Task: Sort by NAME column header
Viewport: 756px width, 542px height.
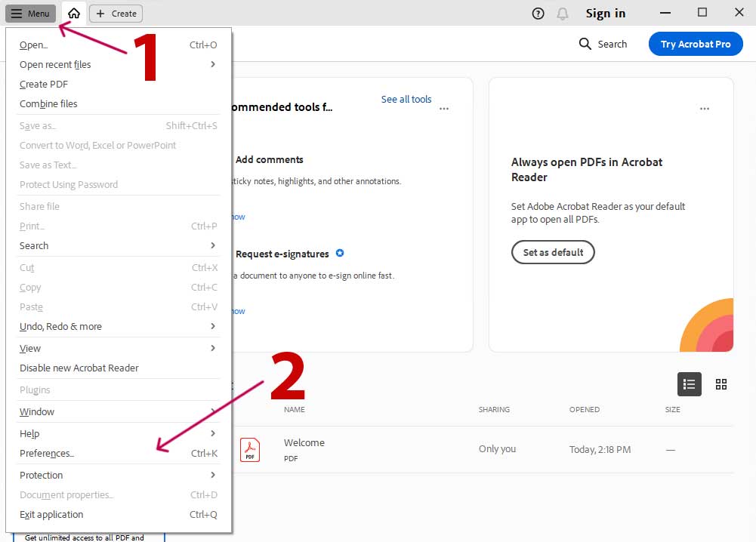Action: coord(294,409)
